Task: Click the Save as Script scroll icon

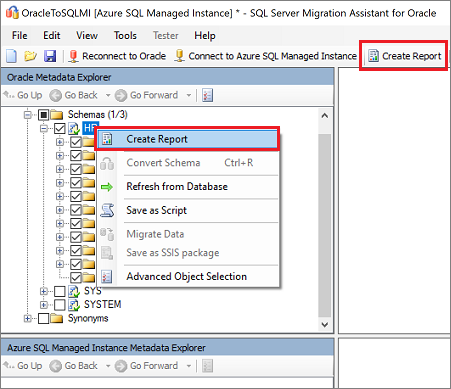Action: (x=107, y=210)
